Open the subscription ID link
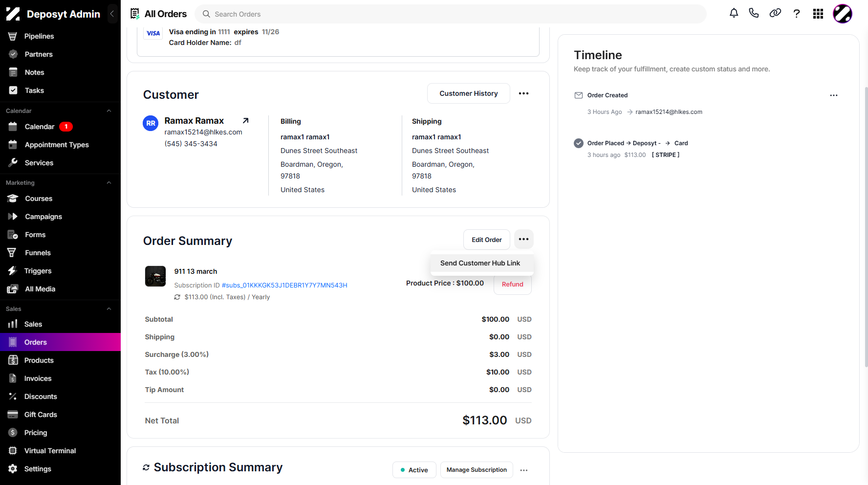The width and height of the screenshot is (868, 485). 284,285
